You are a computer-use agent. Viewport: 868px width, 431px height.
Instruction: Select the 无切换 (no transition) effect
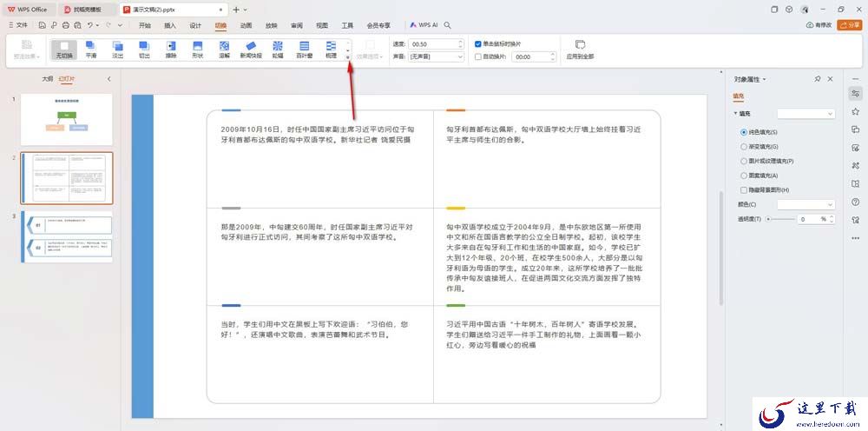coord(64,50)
